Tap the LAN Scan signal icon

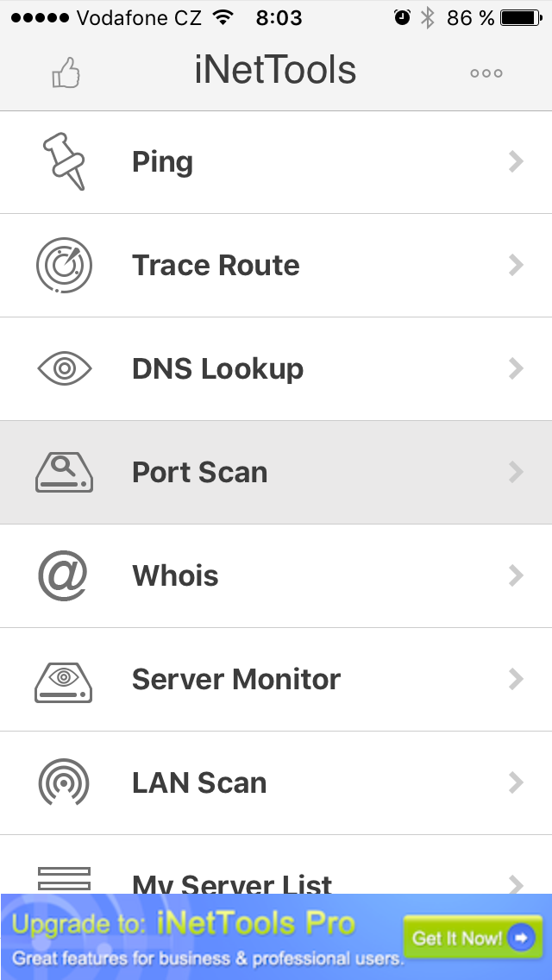(65, 782)
